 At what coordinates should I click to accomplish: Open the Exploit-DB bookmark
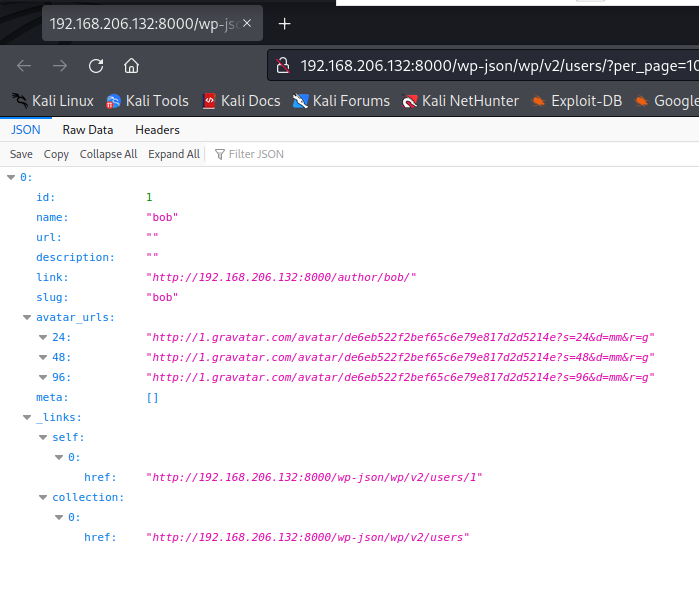pyautogui.click(x=576, y=101)
